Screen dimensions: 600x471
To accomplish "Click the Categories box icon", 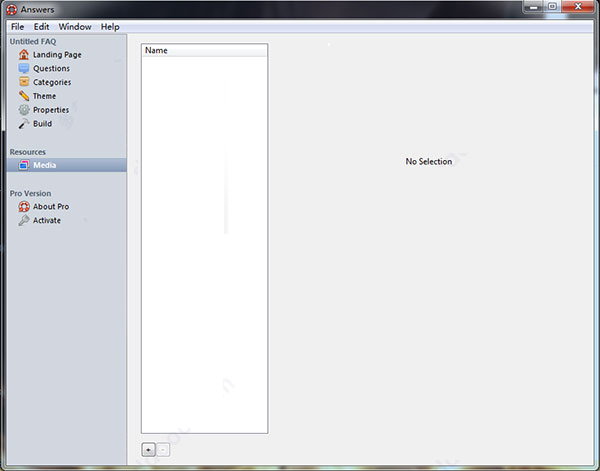I will coord(24,81).
